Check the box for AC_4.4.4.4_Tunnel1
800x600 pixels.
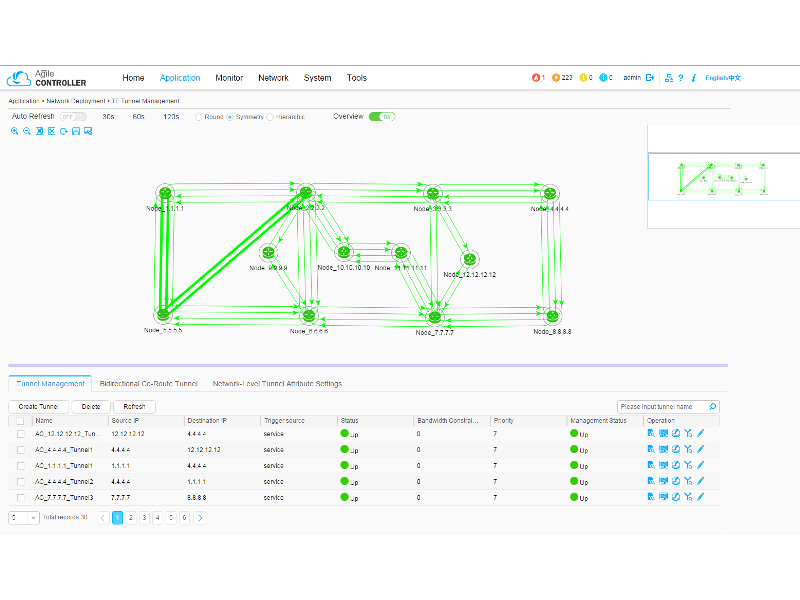[x=20, y=450]
